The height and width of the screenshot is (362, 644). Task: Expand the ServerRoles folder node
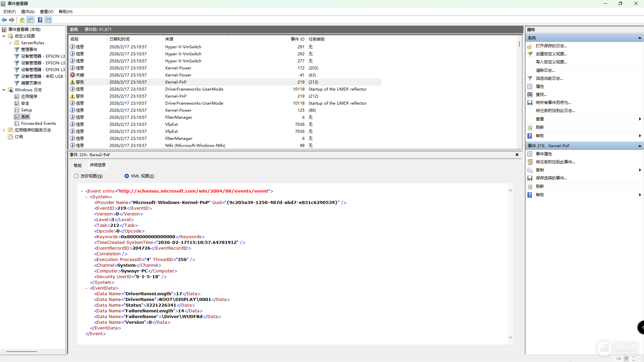click(x=10, y=43)
